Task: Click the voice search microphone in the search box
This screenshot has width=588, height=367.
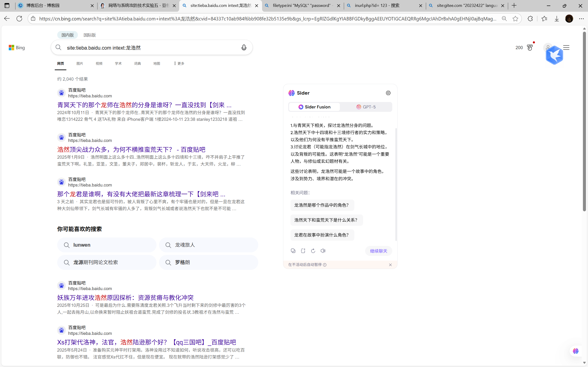Action: (x=244, y=47)
